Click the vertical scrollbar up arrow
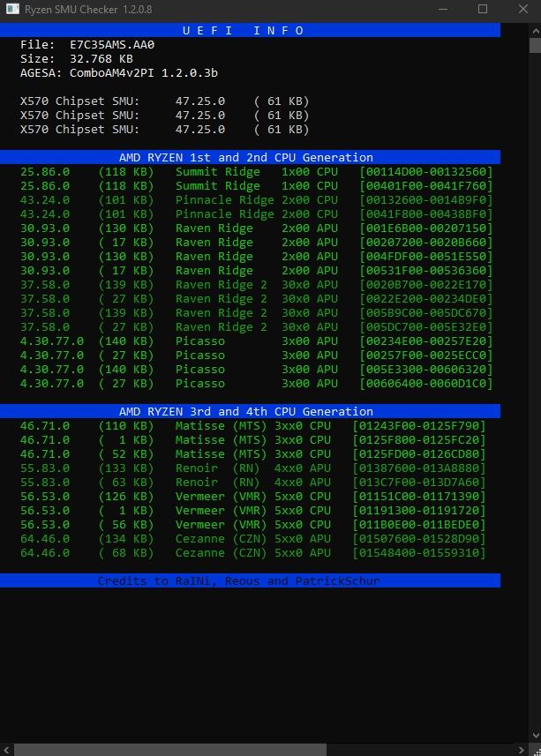Screen dimensions: 541x756 click(535, 30)
